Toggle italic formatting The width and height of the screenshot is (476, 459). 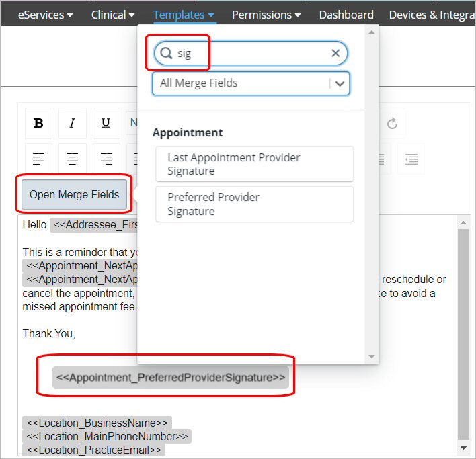pos(72,123)
